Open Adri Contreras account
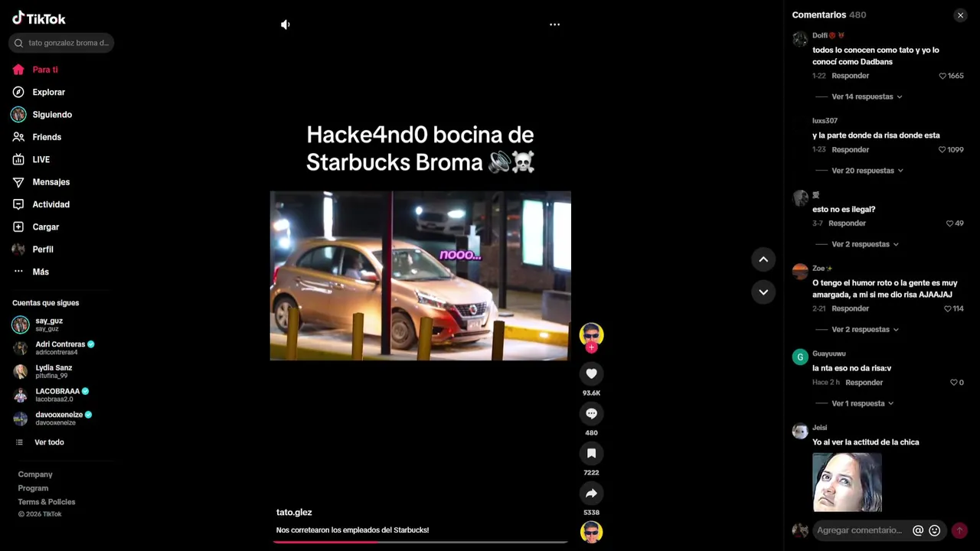Image resolution: width=980 pixels, height=551 pixels. point(53,348)
